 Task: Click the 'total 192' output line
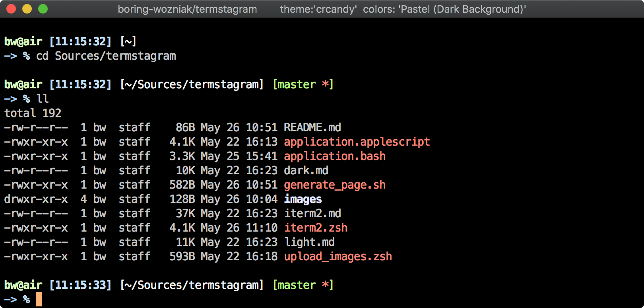33,113
